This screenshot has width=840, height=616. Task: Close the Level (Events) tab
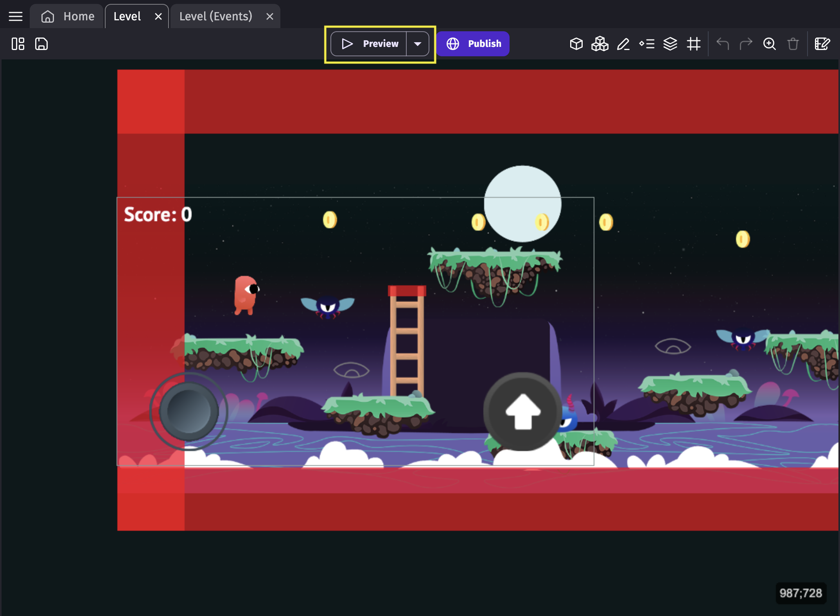(x=269, y=16)
